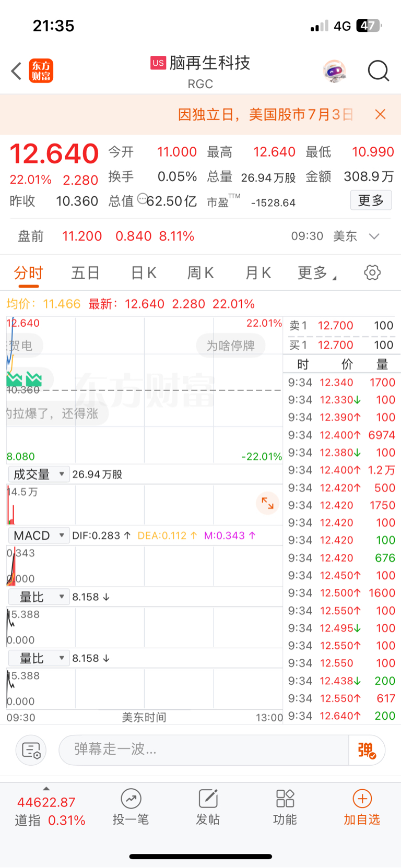Select the 买1 12.700 order row
The image size is (401, 868).
341,345
